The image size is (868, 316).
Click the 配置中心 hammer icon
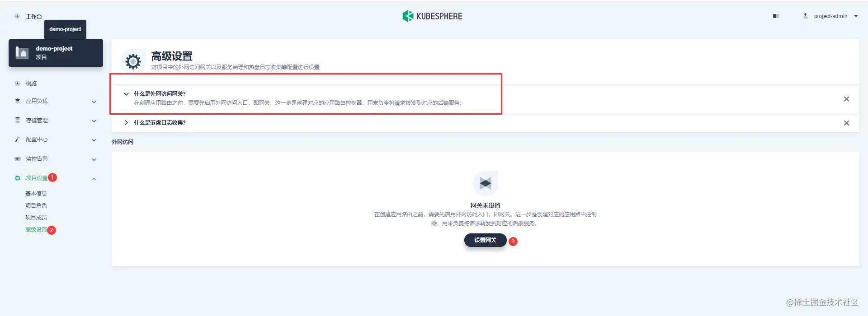click(x=18, y=139)
